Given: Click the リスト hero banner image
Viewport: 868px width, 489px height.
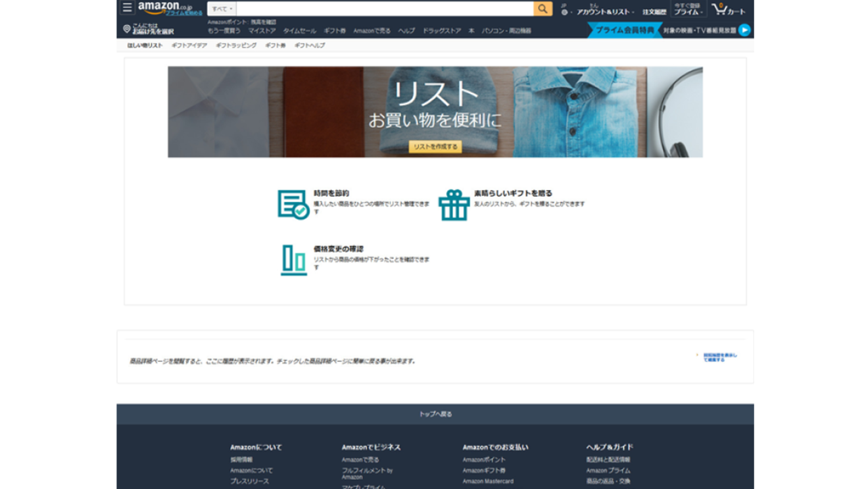Looking at the screenshot, I should click(x=435, y=112).
